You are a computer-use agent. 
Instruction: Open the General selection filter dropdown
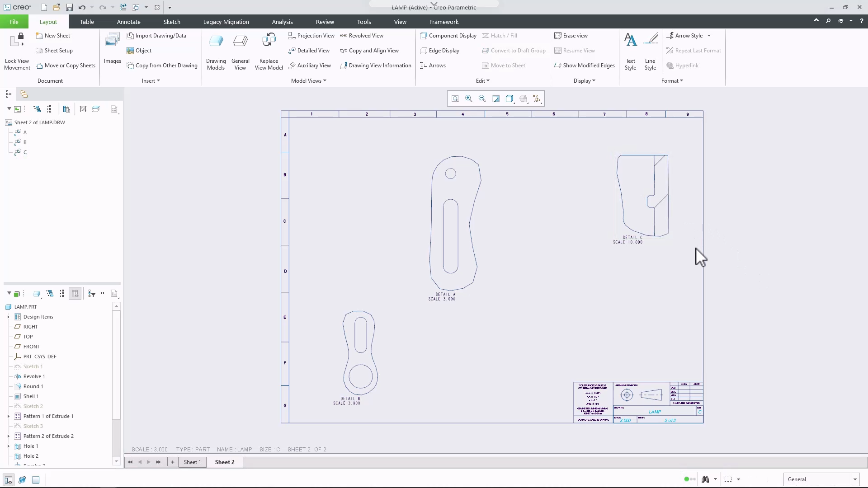click(855, 479)
